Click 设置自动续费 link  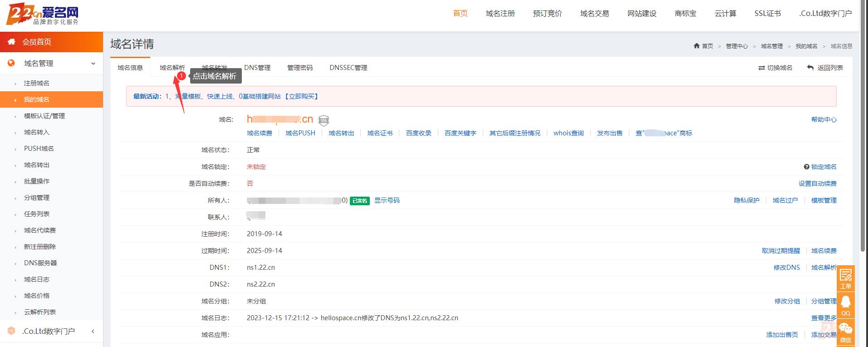[x=818, y=183]
